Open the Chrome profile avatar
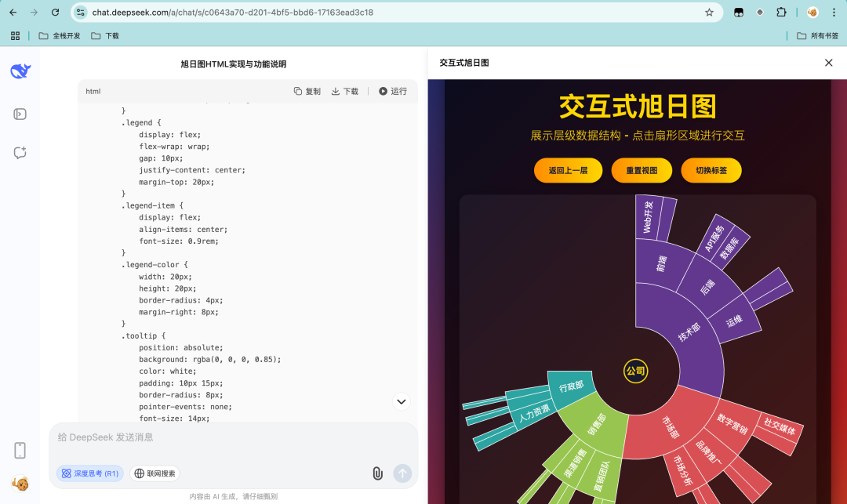The image size is (847, 504). [812, 12]
